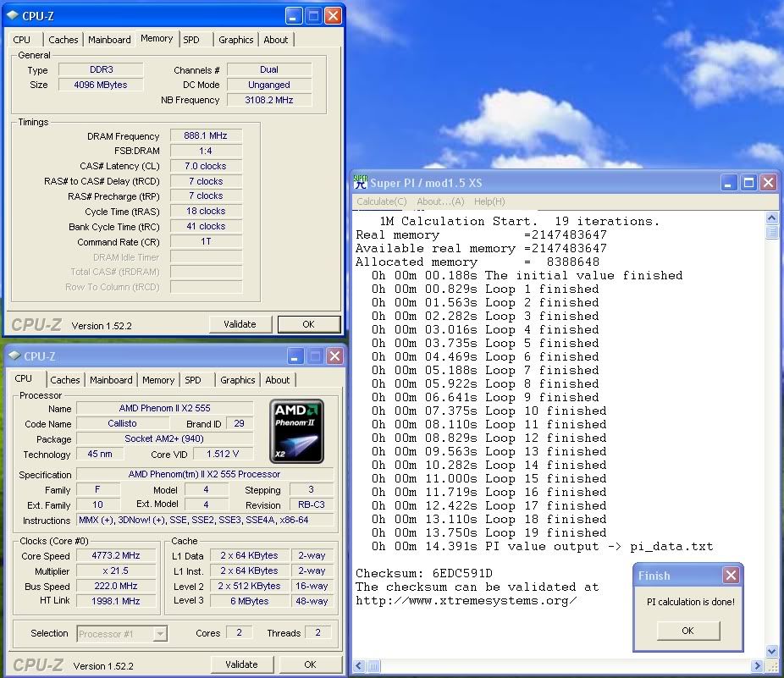Click the CAS# Latency 7.0 clocks value
784x678 pixels.
pos(206,166)
